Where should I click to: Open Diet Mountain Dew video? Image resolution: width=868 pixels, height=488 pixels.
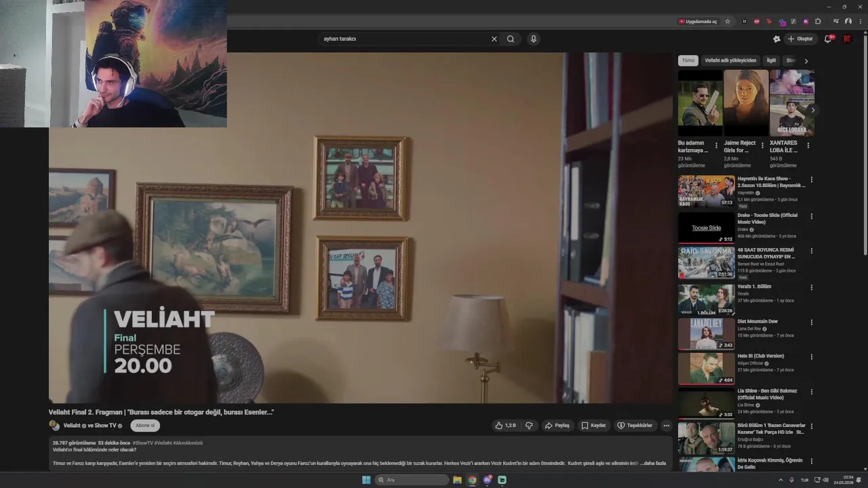pyautogui.click(x=757, y=321)
